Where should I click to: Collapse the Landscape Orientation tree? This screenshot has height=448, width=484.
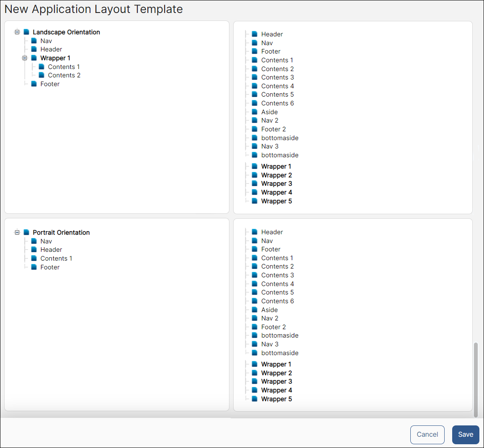(17, 32)
